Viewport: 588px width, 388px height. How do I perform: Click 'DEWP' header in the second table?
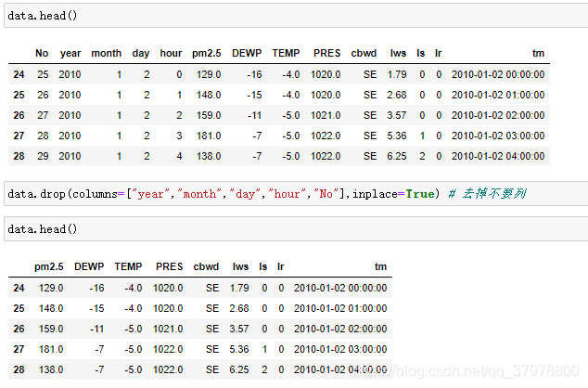click(x=89, y=266)
